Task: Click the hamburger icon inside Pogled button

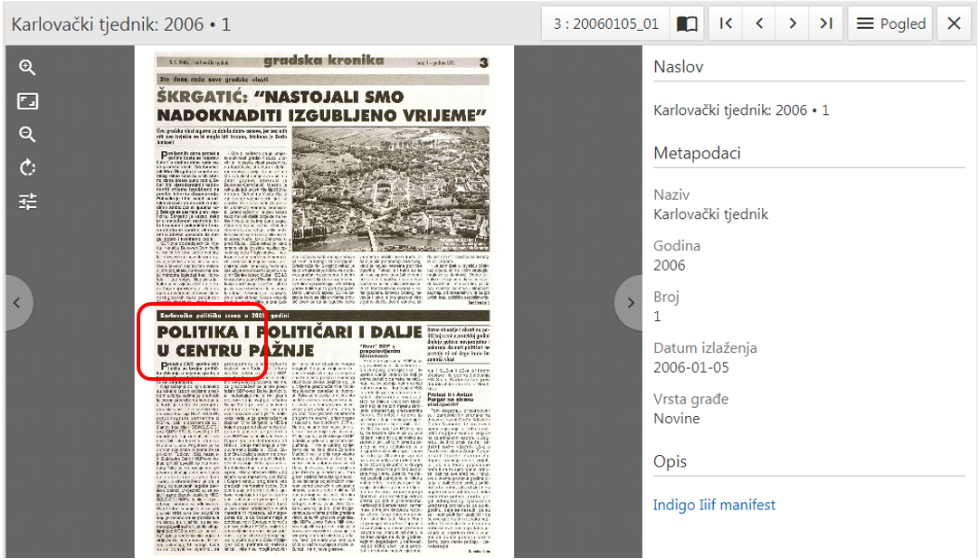Action: click(x=866, y=23)
